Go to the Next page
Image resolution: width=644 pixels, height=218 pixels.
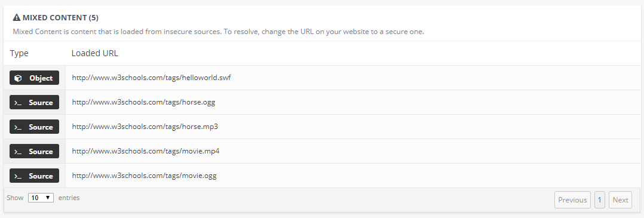[x=621, y=200]
